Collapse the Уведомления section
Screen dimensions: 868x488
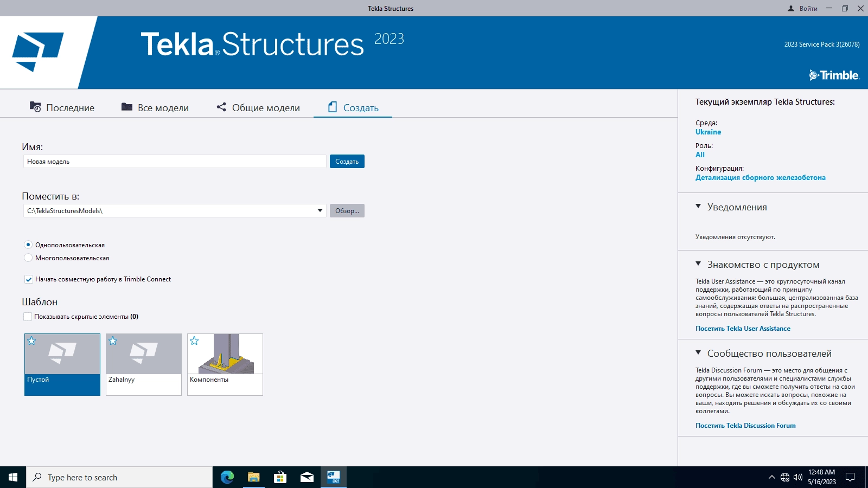coord(698,207)
